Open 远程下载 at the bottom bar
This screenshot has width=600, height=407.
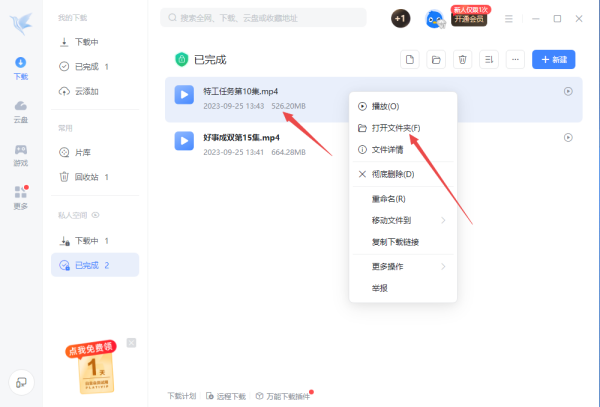pyautogui.click(x=226, y=396)
